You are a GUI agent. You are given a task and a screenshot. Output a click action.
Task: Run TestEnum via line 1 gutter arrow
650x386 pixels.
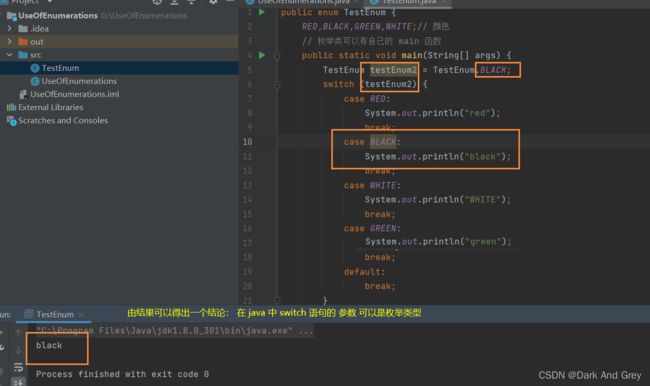(262, 12)
